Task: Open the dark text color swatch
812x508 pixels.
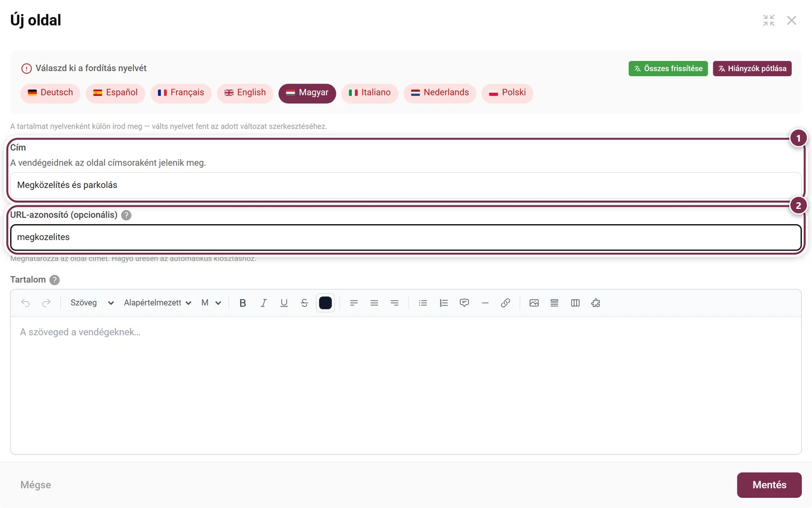Action: pyautogui.click(x=325, y=303)
